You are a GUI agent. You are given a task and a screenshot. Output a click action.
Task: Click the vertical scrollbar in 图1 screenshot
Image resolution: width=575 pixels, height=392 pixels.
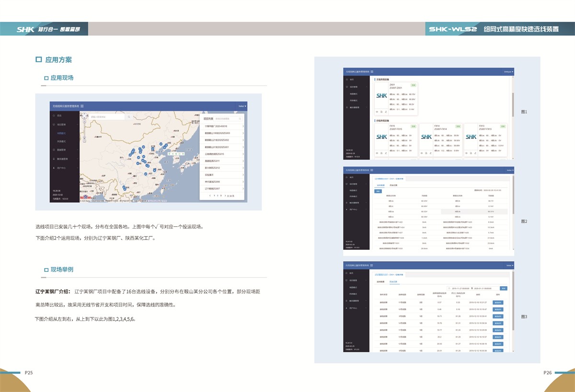pyautogui.click(x=513, y=104)
